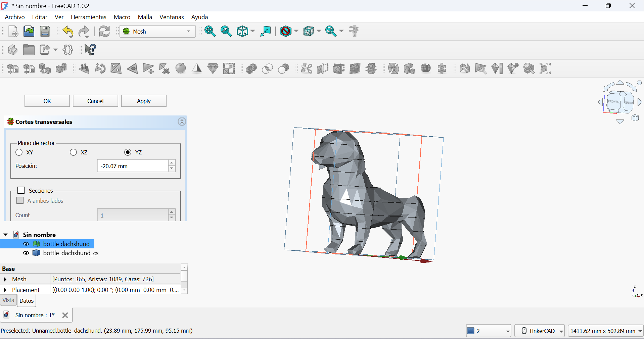Open the Malla menu
Image resolution: width=644 pixels, height=339 pixels.
click(x=145, y=17)
